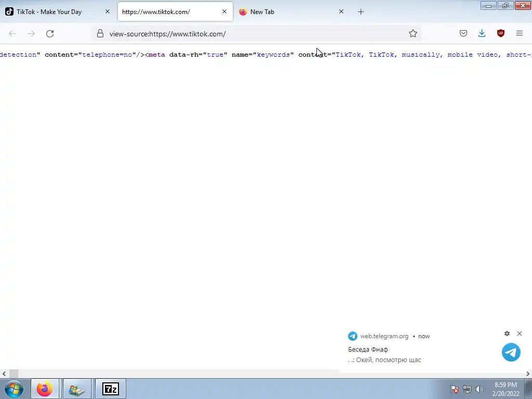Reload the current page

[x=50, y=34]
